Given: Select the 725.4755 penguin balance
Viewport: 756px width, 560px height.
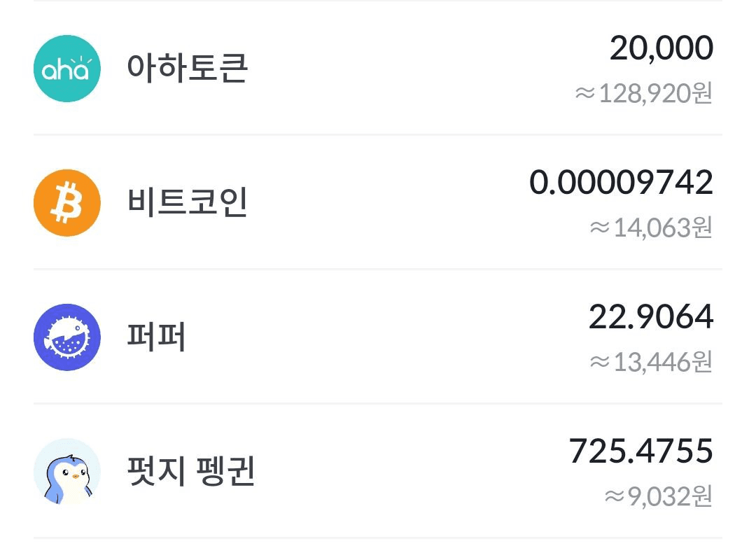Looking at the screenshot, I should click(x=640, y=451).
